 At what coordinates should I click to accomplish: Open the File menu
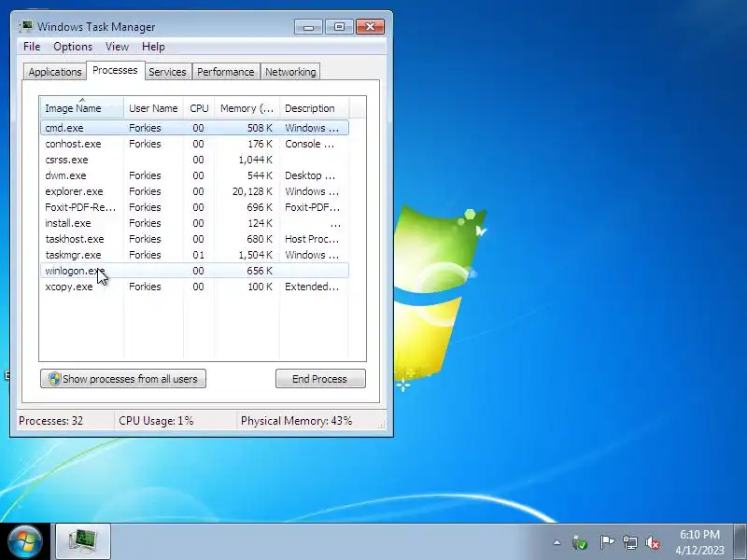point(32,47)
